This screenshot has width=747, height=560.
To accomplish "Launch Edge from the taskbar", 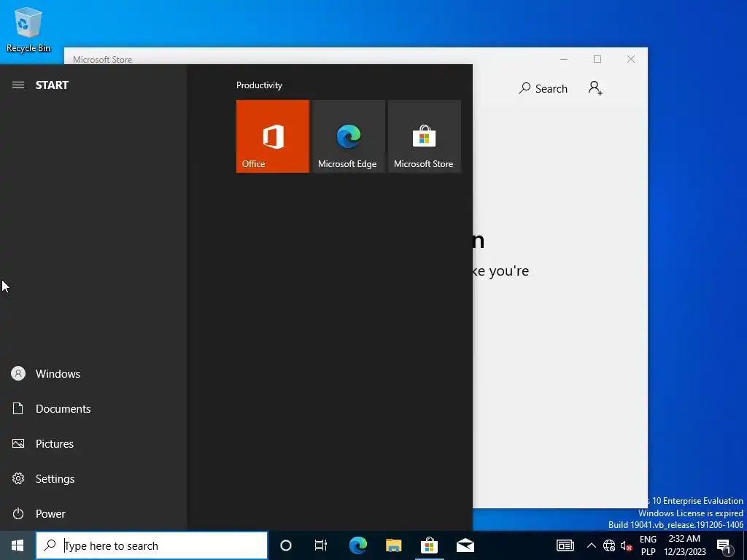I will click(x=358, y=545).
